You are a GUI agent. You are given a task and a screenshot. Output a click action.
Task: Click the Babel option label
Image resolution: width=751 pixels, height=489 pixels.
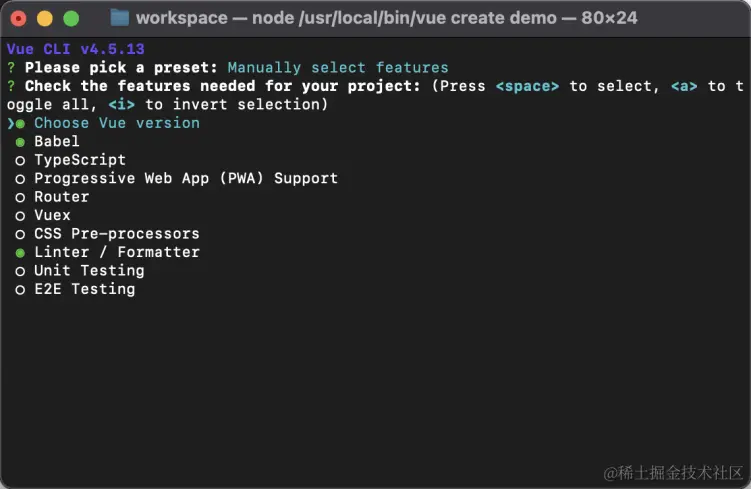click(57, 141)
